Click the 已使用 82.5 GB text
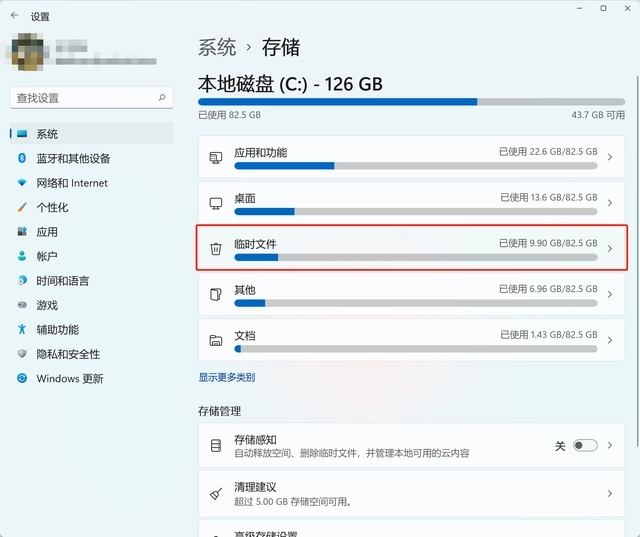The width and height of the screenshot is (640, 537). 229,115
